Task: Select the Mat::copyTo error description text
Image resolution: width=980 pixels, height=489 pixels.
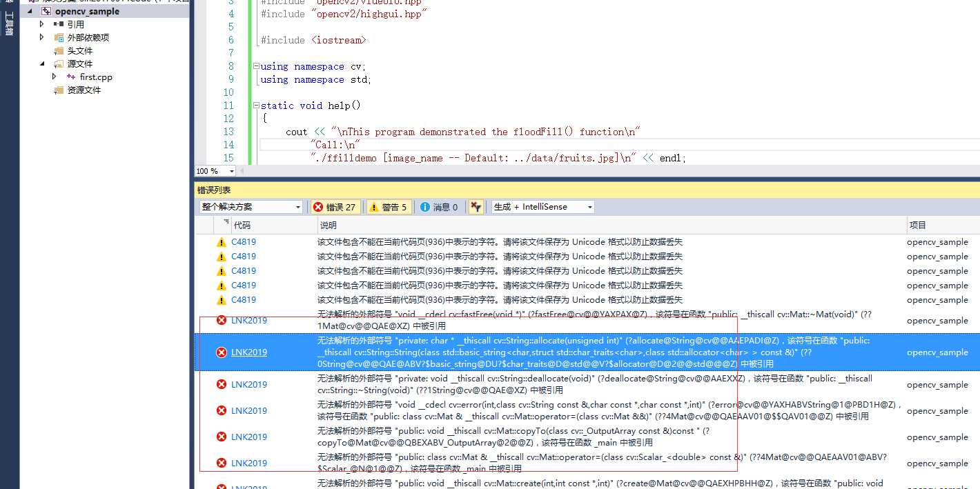Action: pos(514,437)
